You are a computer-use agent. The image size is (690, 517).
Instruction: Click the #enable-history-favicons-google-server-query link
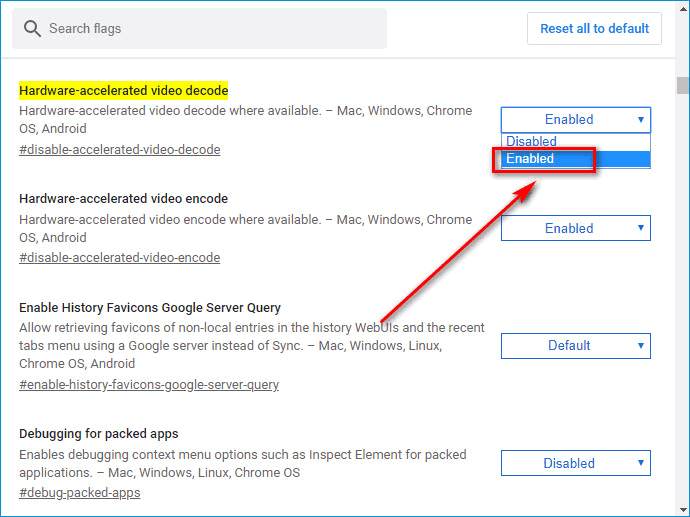coord(149,385)
